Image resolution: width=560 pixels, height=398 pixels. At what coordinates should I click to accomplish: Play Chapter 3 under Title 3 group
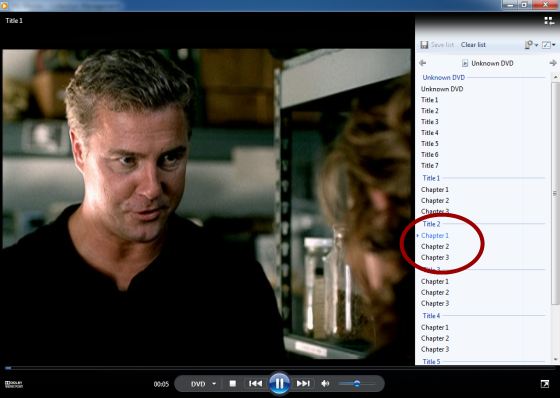pyautogui.click(x=435, y=303)
